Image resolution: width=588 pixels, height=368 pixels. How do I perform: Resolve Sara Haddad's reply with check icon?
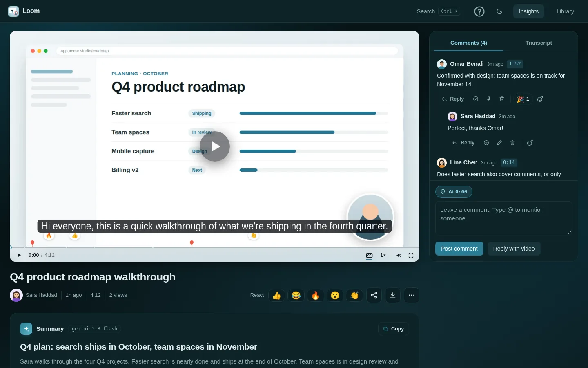pyautogui.click(x=486, y=143)
